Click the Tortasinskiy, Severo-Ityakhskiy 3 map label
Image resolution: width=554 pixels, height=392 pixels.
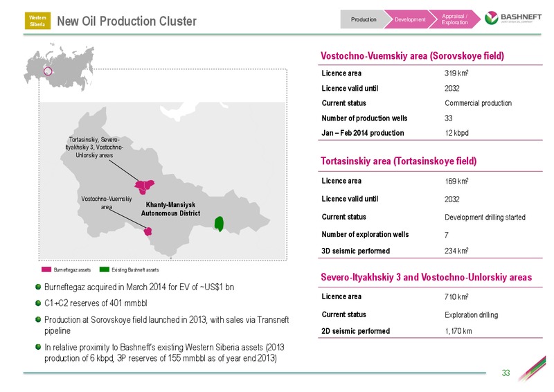pos(94,148)
